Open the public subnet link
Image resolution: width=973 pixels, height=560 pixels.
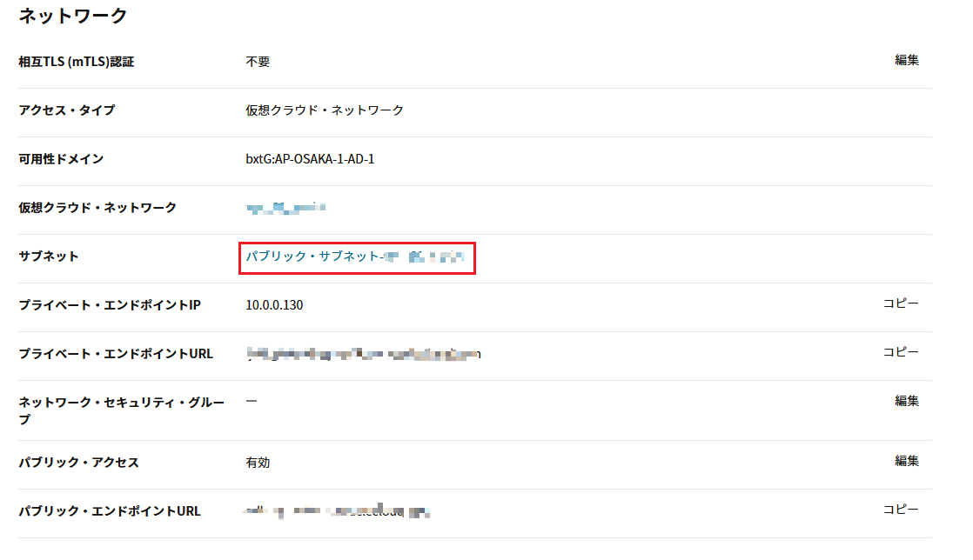tap(355, 257)
